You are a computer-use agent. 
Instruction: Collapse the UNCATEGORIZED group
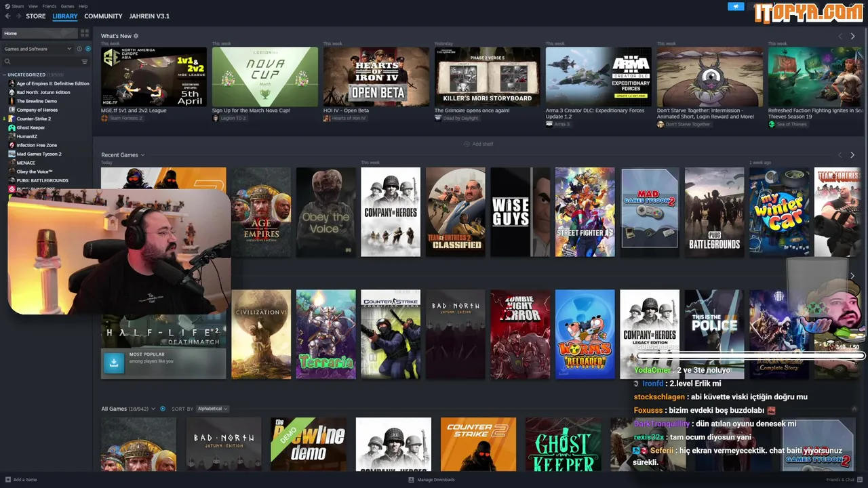tap(5, 75)
